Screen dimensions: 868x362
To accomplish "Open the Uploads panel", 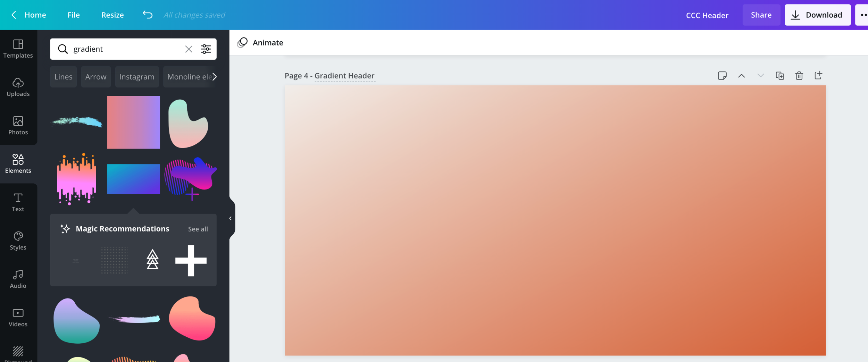I will (18, 87).
